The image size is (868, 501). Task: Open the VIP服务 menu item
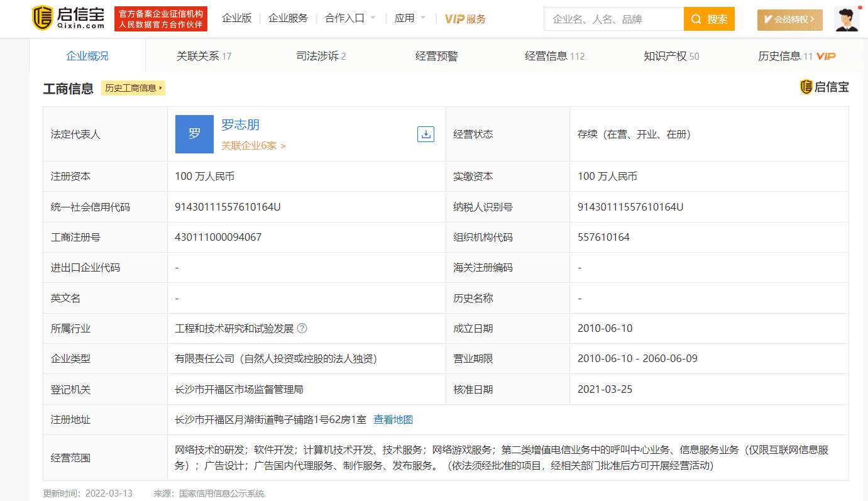[465, 19]
